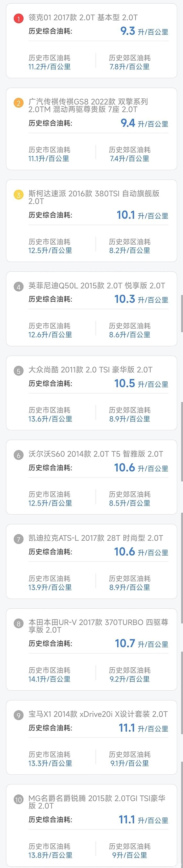
Task: Open 本田UR-V 2017款 370TURBO title
Action: click(98, 626)
